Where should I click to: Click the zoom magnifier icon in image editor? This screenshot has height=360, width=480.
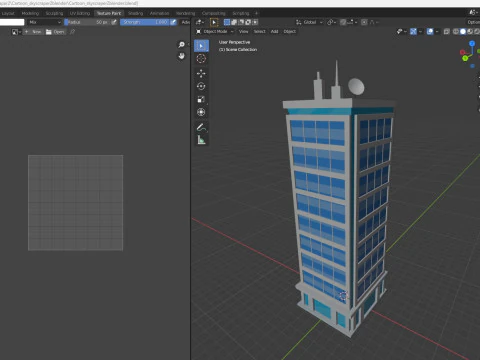click(181, 45)
